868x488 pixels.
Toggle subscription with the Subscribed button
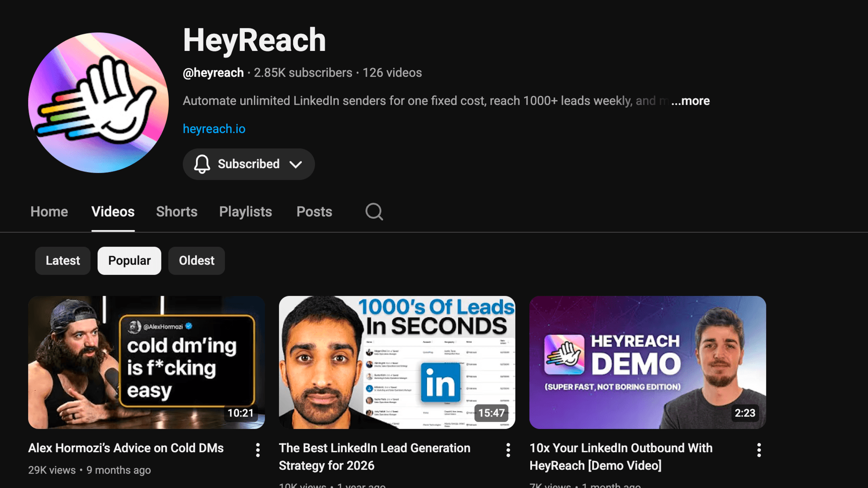point(248,164)
